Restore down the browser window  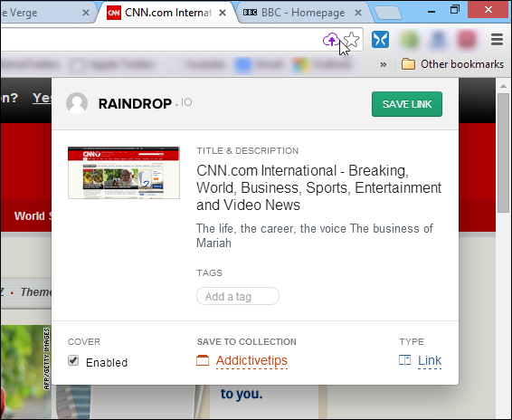tap(454, 10)
